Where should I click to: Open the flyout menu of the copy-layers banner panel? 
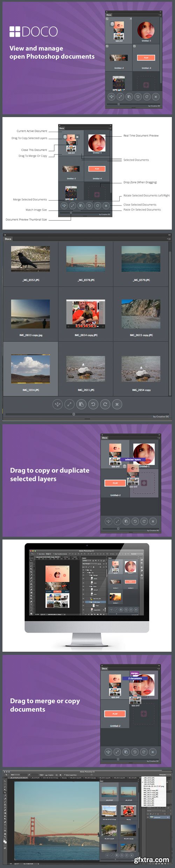159,438
